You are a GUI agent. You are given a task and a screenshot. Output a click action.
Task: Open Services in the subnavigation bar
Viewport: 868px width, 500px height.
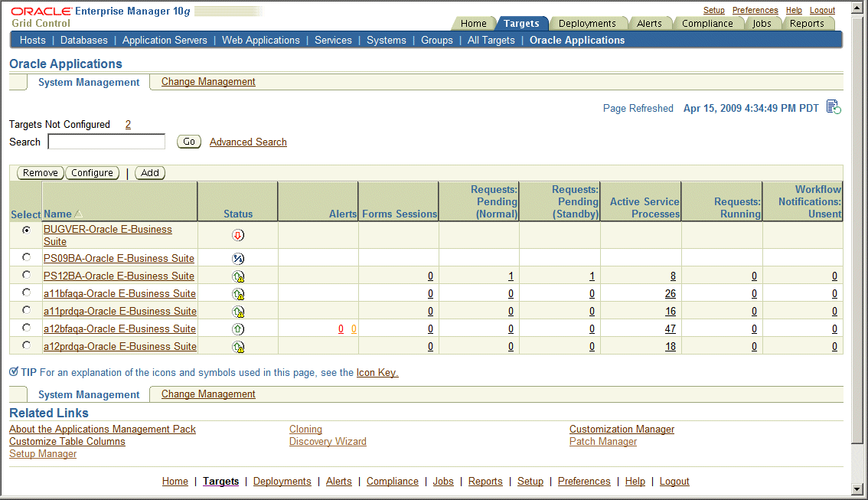pos(333,40)
